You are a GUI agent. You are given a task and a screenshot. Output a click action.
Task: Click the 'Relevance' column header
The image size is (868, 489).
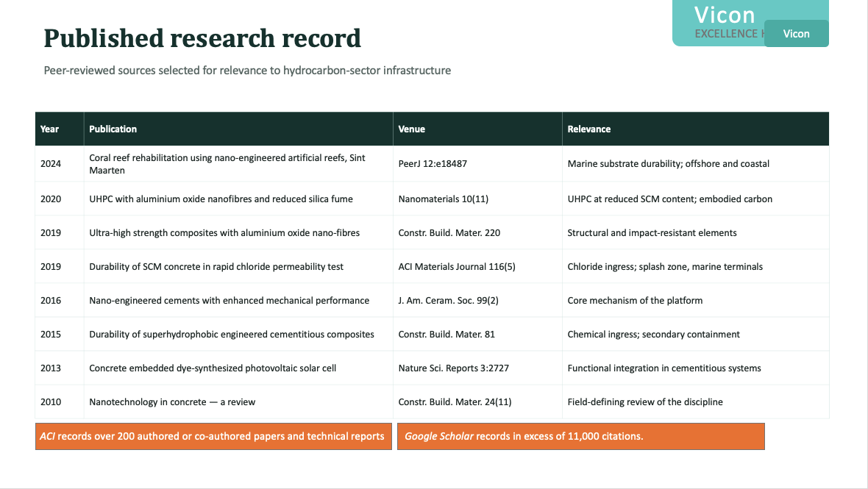coord(696,129)
